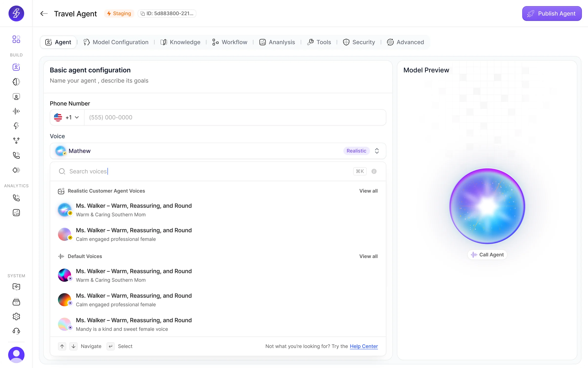
Task: Select the lightning actions icon in the sidebar
Action: pyautogui.click(x=16, y=126)
